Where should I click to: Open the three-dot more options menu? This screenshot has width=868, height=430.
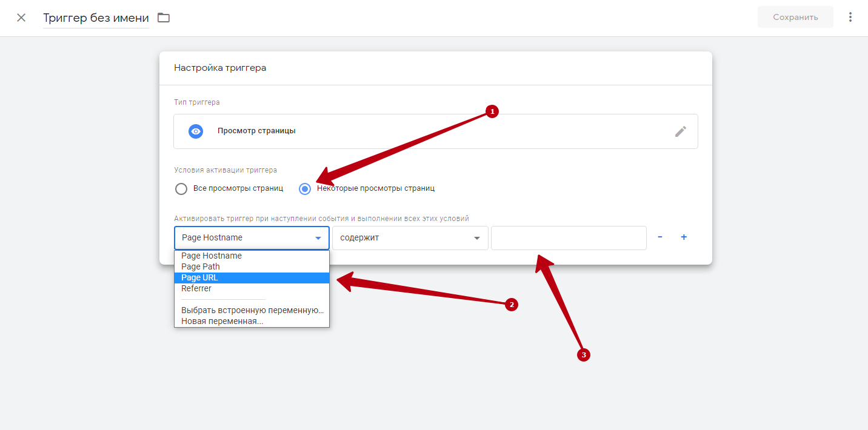tap(850, 17)
